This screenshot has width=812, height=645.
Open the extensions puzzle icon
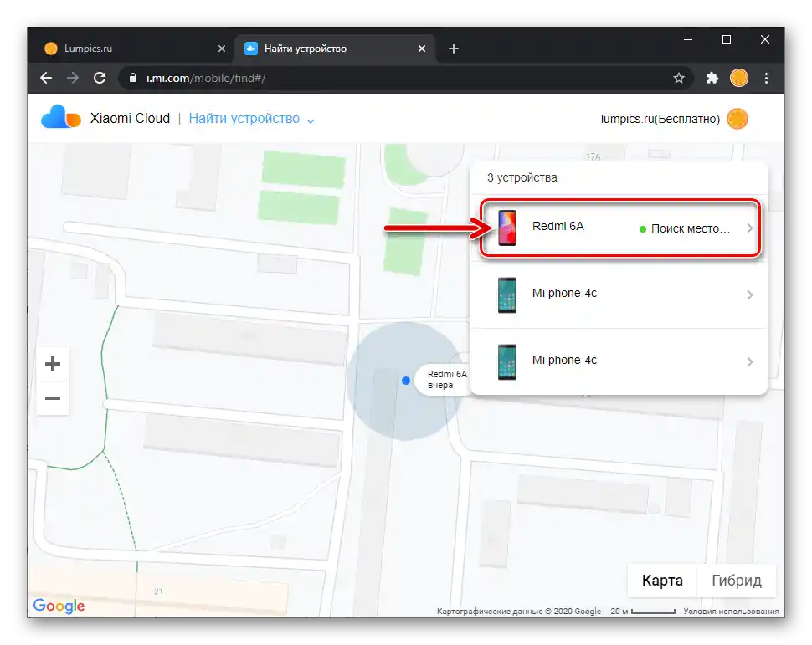click(712, 78)
